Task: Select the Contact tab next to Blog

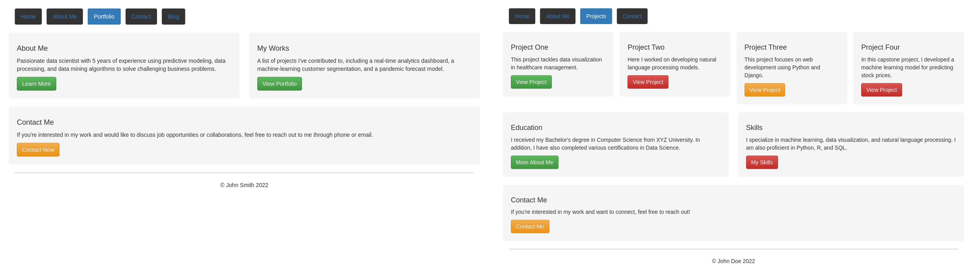Action: click(x=141, y=17)
